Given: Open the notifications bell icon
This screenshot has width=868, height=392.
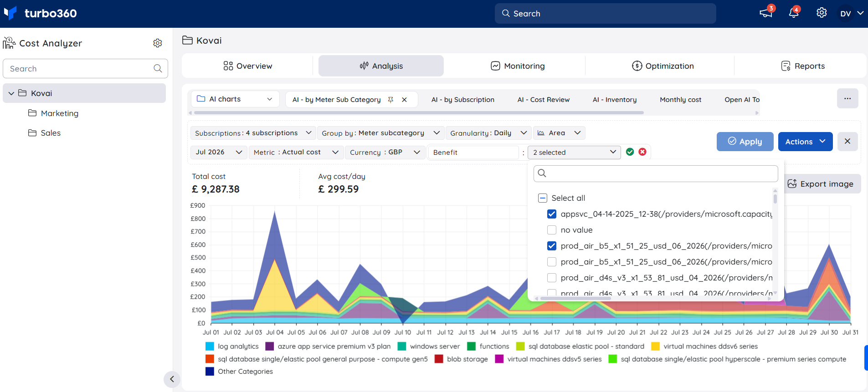Looking at the screenshot, I should pyautogui.click(x=794, y=13).
